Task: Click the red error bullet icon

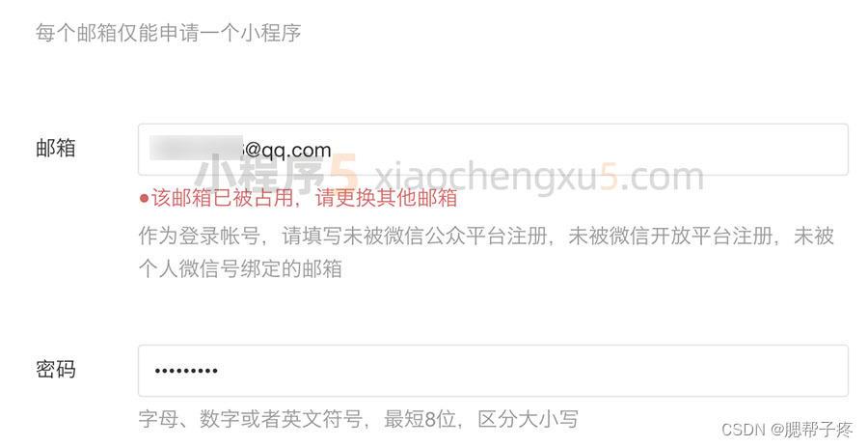Action: 144,198
